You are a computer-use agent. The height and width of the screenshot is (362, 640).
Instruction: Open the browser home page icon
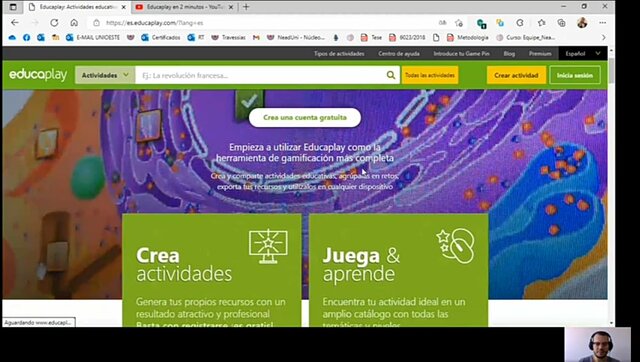tap(74, 23)
